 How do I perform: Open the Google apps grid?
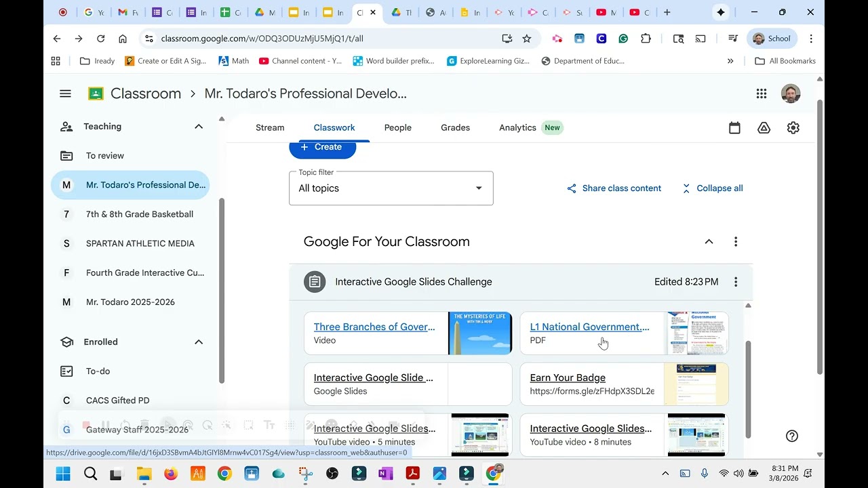coord(762,94)
